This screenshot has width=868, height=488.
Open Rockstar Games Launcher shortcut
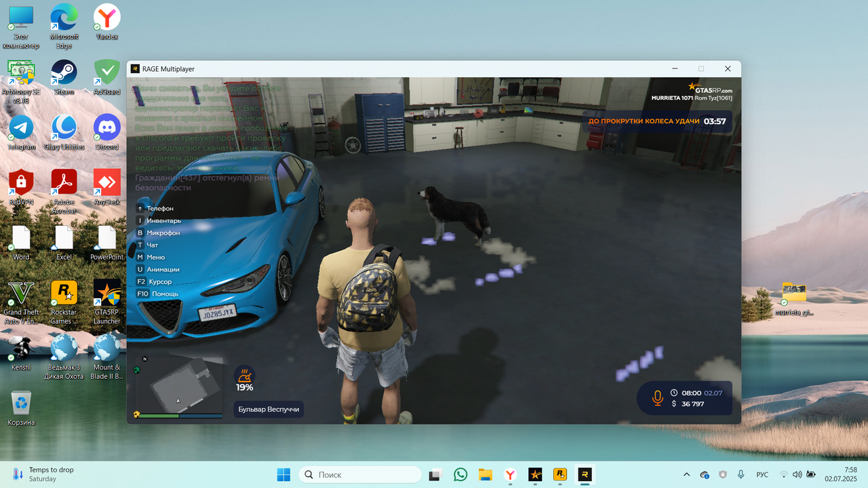[64, 302]
